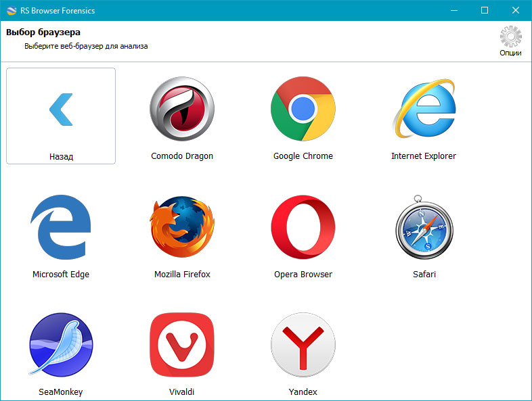Pick the Safari compass icon
This screenshot has height=401, width=532.
pyautogui.click(x=424, y=227)
